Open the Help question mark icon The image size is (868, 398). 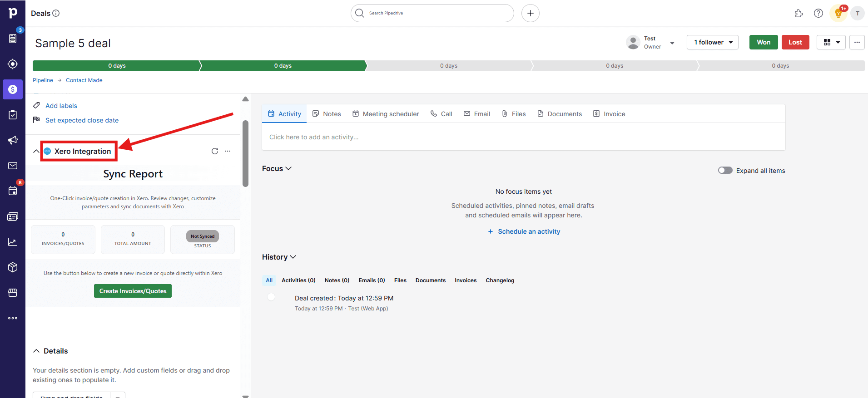tap(818, 13)
